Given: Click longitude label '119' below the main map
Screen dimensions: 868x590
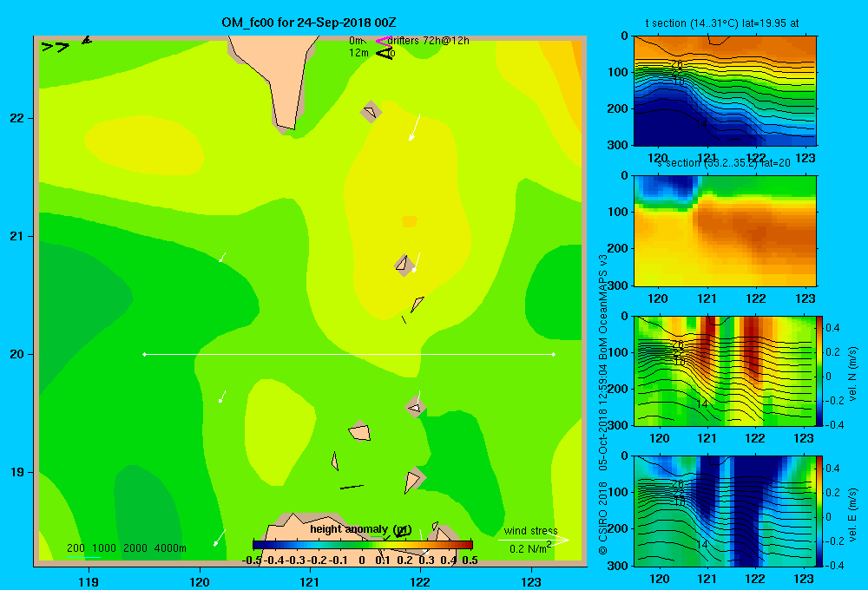Looking at the screenshot, I should pyautogui.click(x=89, y=581).
